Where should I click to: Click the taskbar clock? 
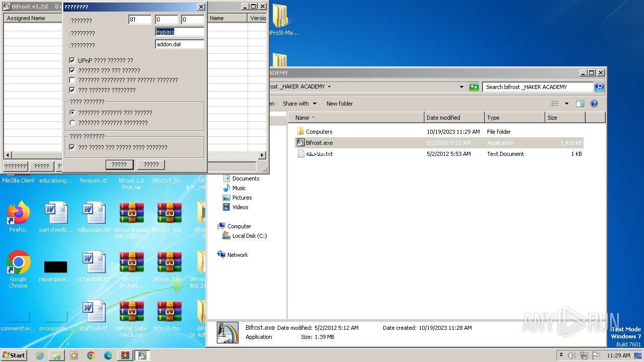(618, 355)
